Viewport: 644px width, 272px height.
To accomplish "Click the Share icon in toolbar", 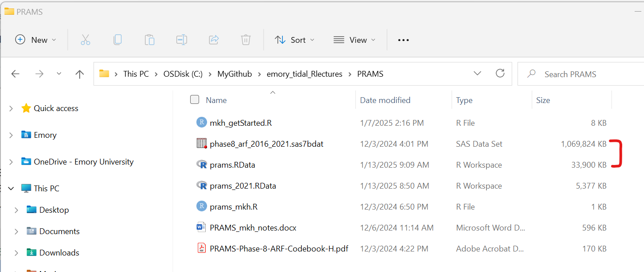I will [x=213, y=40].
